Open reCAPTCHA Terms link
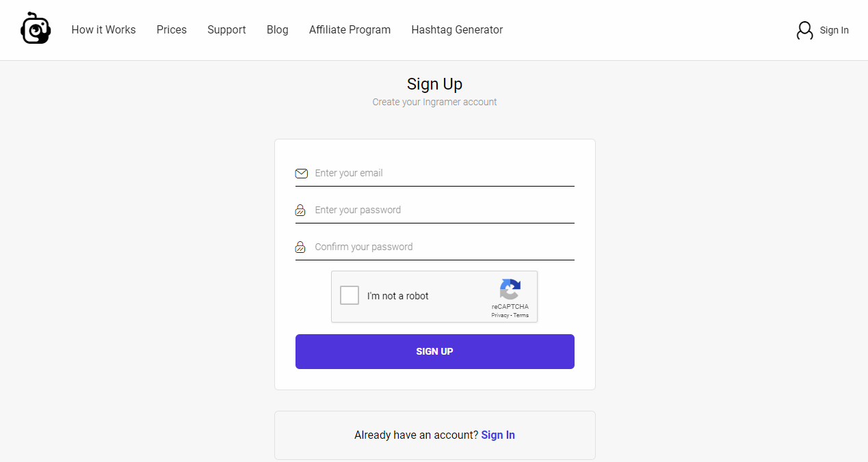 click(x=521, y=315)
